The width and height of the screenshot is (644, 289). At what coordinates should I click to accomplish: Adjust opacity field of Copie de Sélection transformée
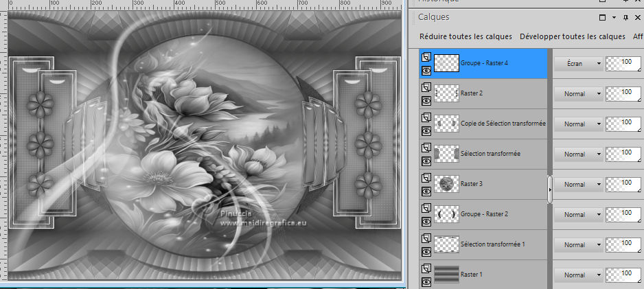click(x=623, y=124)
